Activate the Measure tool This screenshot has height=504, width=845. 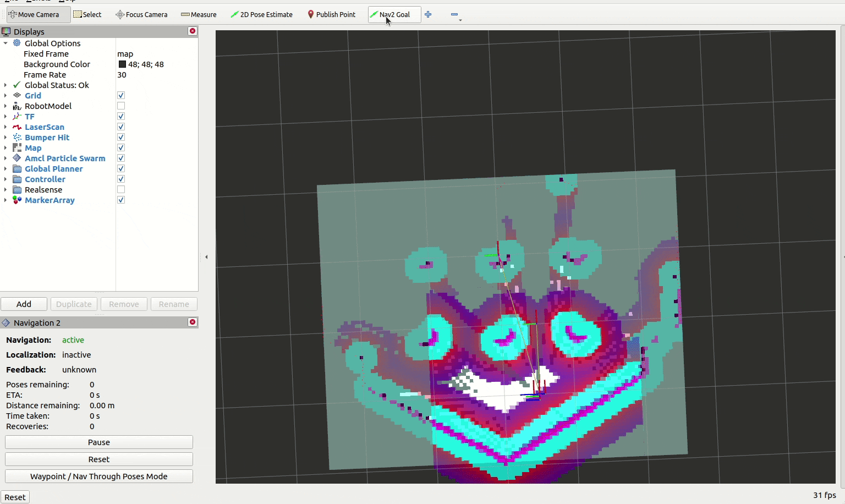coord(199,15)
